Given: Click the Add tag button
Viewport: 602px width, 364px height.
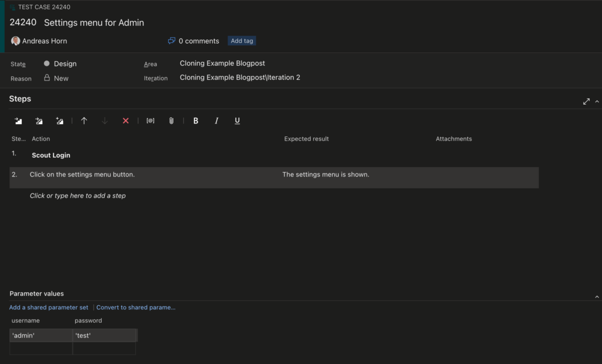Looking at the screenshot, I should click(242, 41).
